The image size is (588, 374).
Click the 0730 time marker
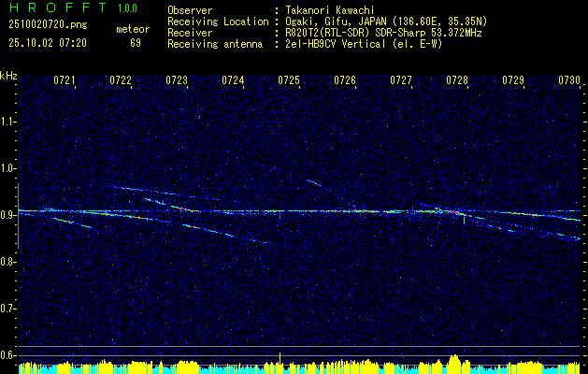[x=569, y=80]
